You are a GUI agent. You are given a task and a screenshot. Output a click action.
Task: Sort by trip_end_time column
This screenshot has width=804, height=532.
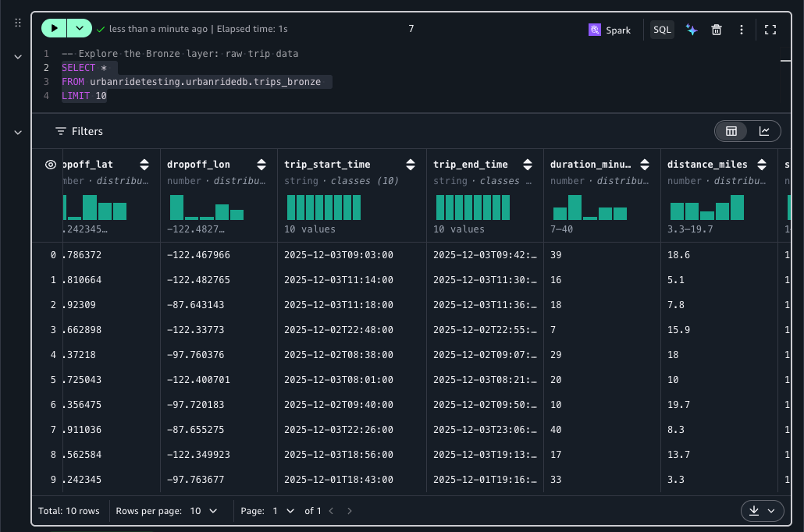point(528,165)
